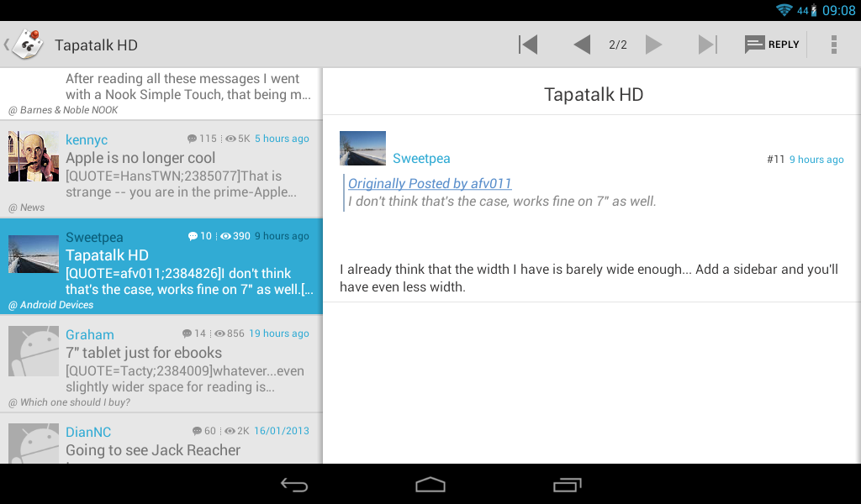Go back using the header chevron
861x504 pixels.
pyautogui.click(x=7, y=45)
